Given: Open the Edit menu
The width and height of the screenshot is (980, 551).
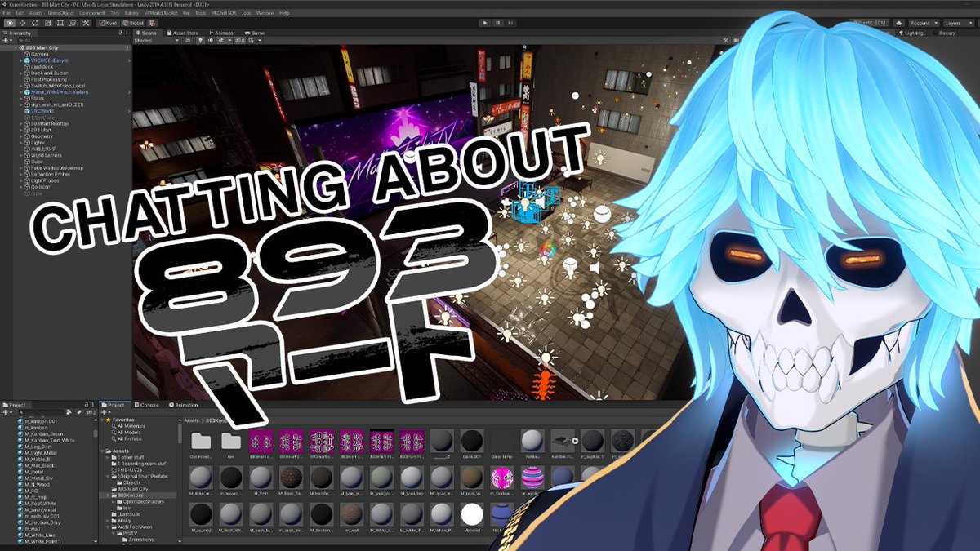Looking at the screenshot, I should [19, 13].
